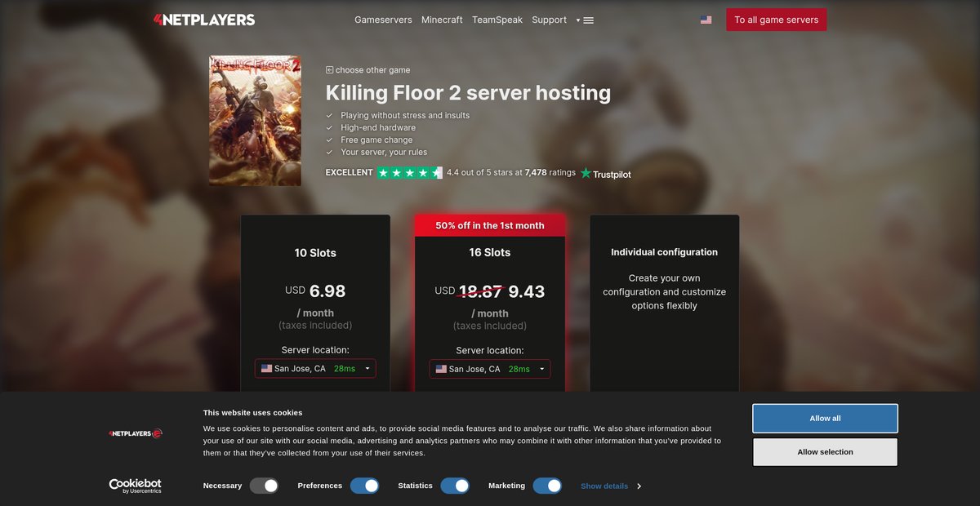Select the Individual configuration card
Viewport: 980px width, 506px height.
coord(665,304)
